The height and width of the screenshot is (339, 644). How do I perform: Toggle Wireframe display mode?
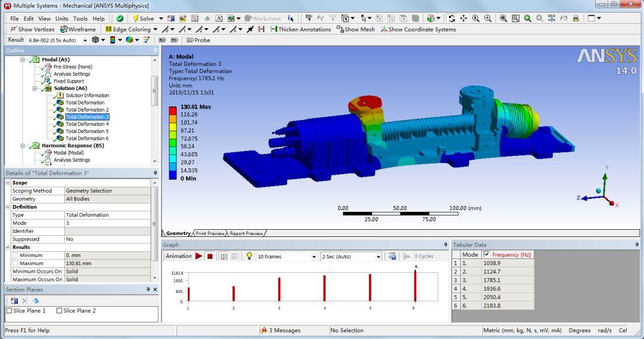(78, 29)
